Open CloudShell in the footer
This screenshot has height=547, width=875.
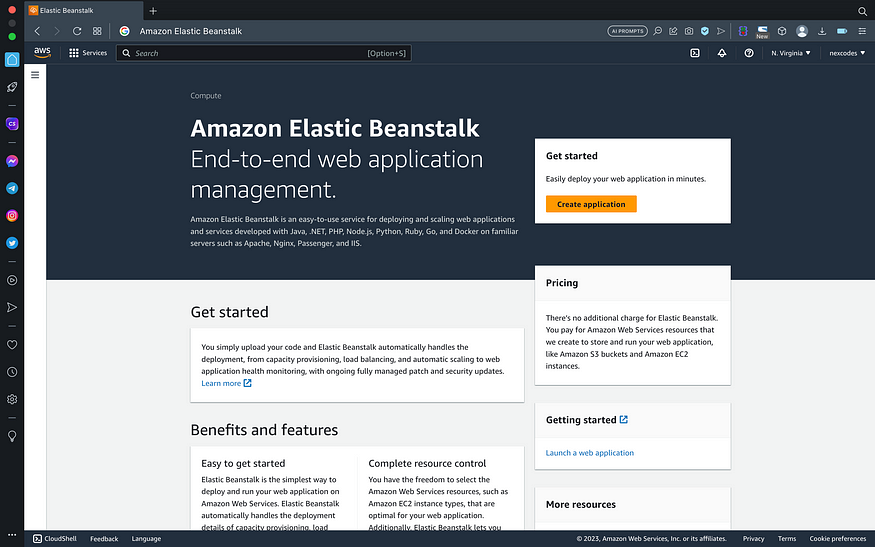pos(55,539)
